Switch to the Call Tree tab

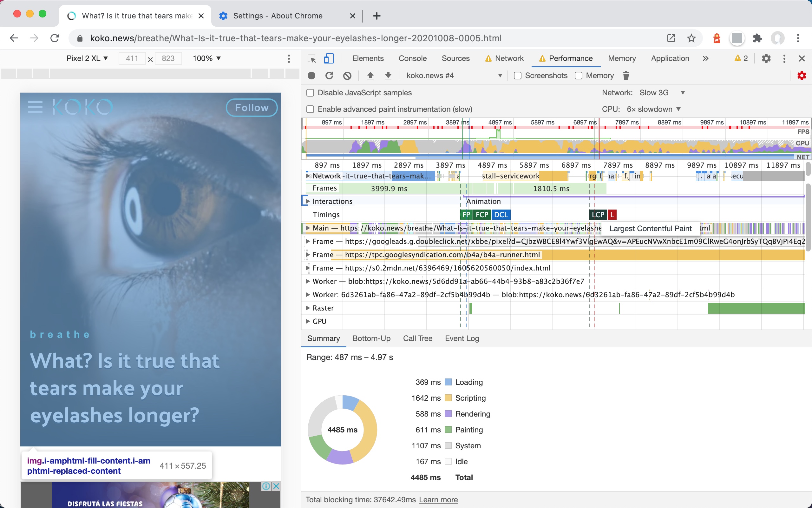417,338
